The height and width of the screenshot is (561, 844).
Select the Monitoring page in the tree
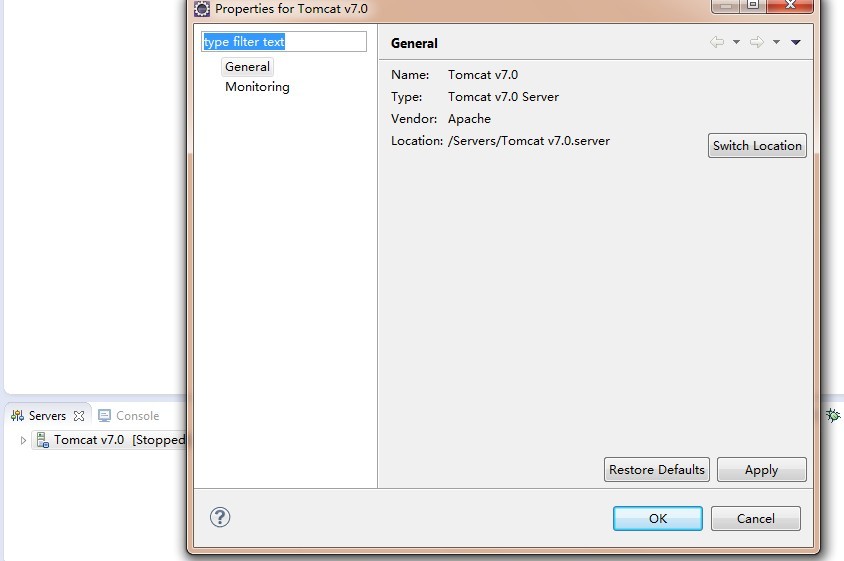pyautogui.click(x=257, y=87)
